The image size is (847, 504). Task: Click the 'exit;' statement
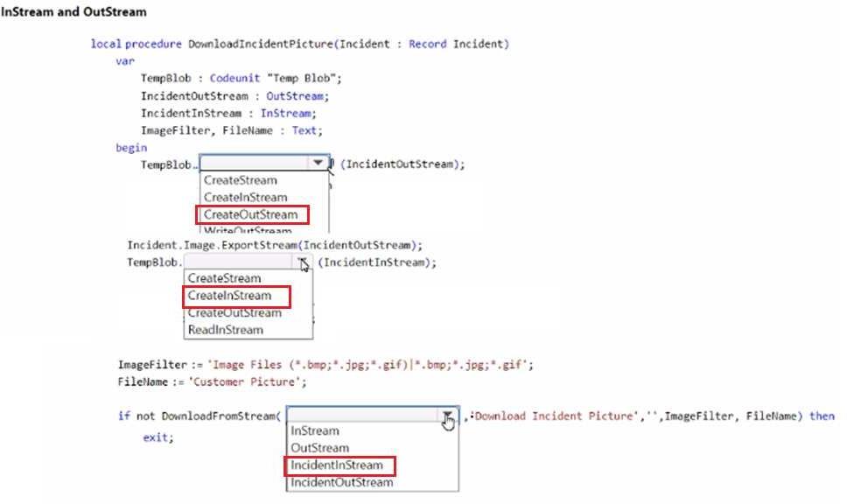point(158,437)
